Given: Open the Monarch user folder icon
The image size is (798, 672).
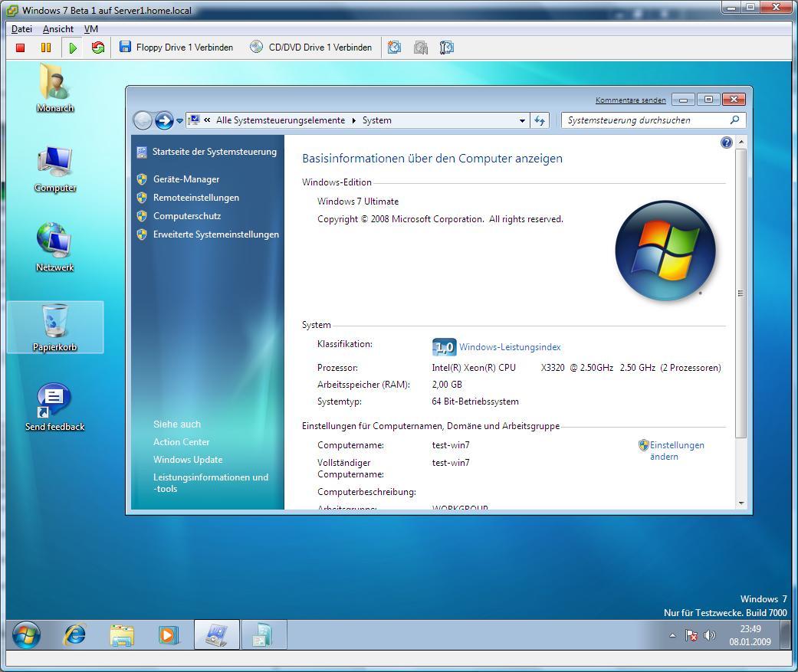Looking at the screenshot, I should [55, 88].
